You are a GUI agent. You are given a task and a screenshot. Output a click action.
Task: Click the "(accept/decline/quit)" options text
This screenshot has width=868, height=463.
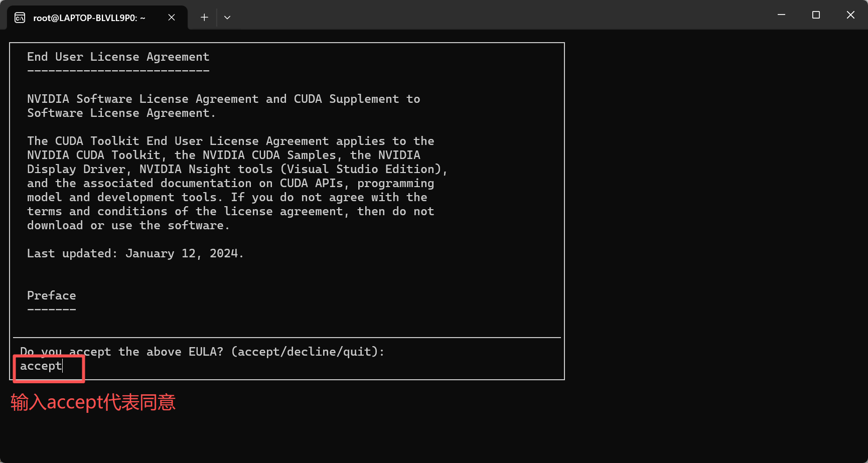coord(307,352)
